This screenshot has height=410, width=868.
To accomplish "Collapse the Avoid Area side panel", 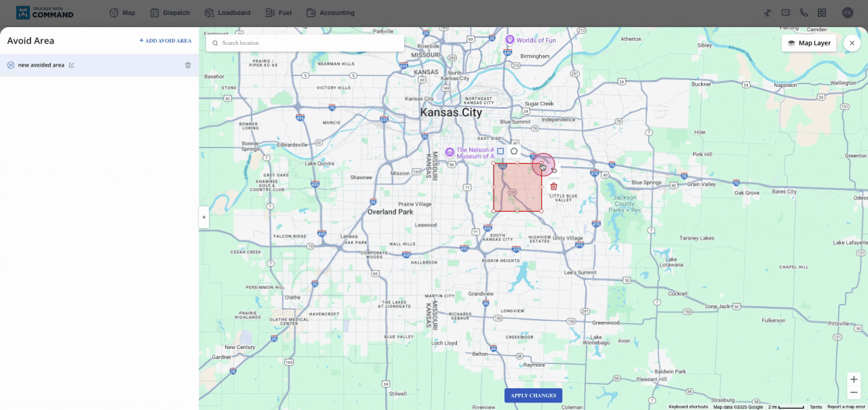I will [x=203, y=217].
